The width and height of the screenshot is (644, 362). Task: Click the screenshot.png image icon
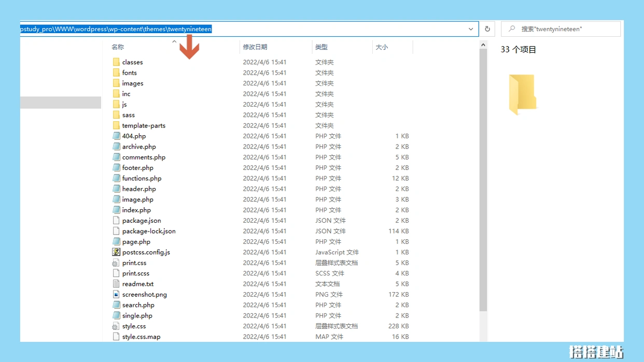pos(116,295)
